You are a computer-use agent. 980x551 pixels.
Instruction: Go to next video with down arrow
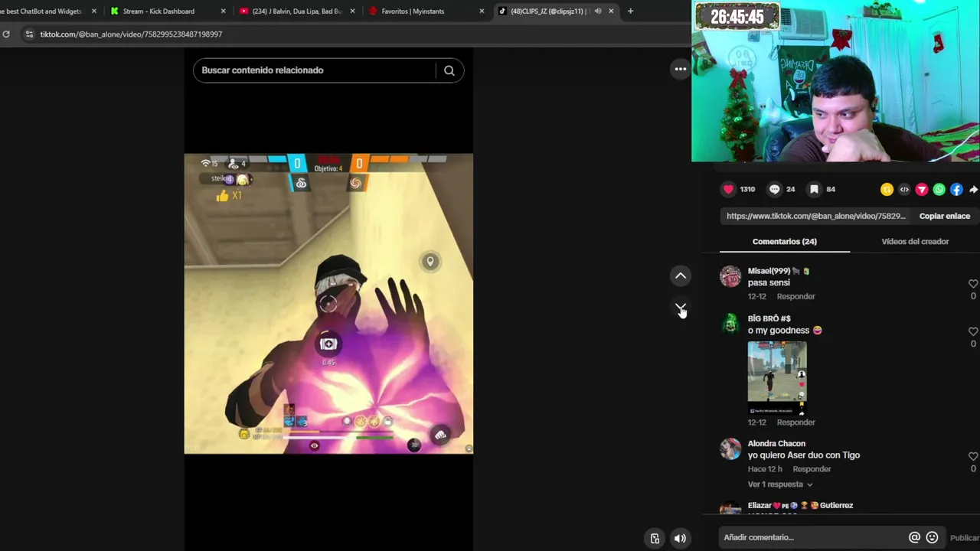point(681,308)
